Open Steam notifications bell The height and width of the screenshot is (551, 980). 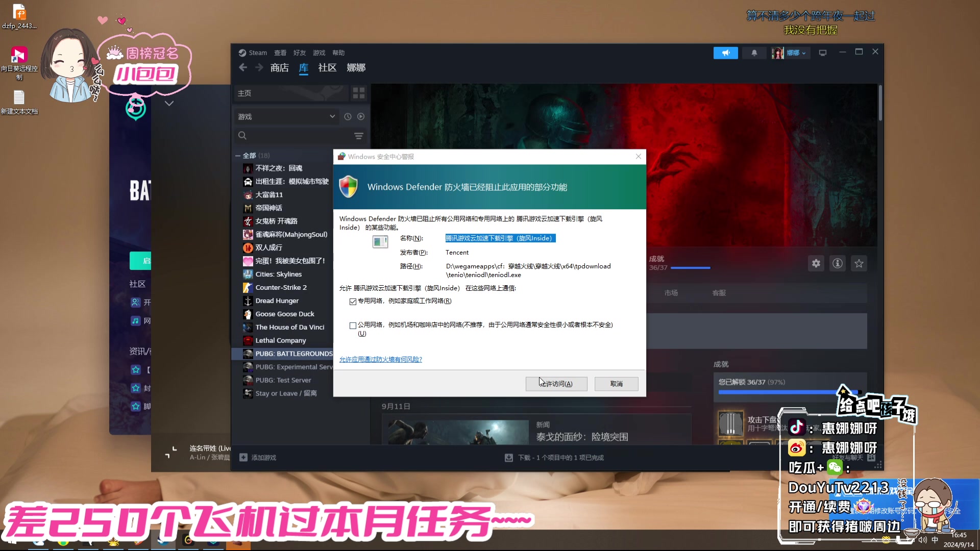(754, 53)
